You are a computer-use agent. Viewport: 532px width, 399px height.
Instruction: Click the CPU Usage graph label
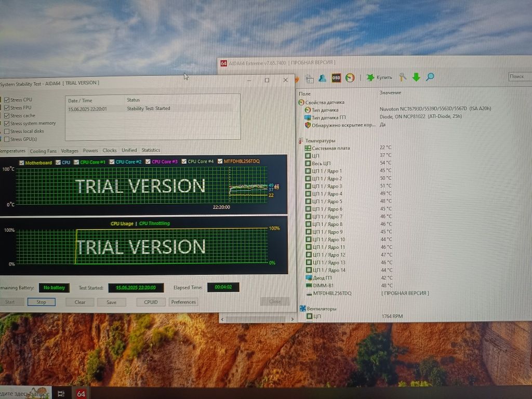[122, 223]
